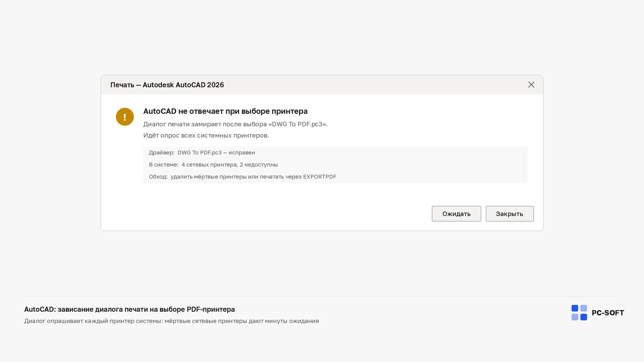This screenshot has height=362, width=644.
Task: Close the Печать dialog with X
Action: (x=531, y=84)
